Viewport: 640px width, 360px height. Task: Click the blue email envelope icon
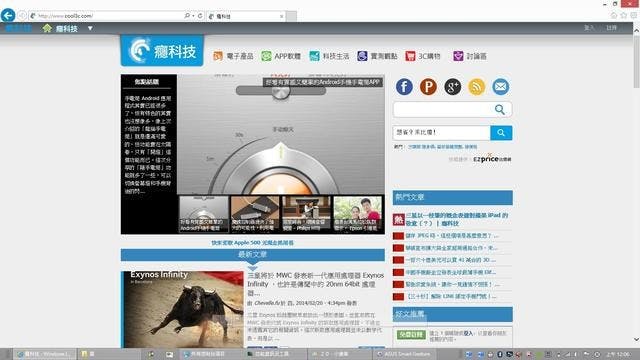point(500,87)
